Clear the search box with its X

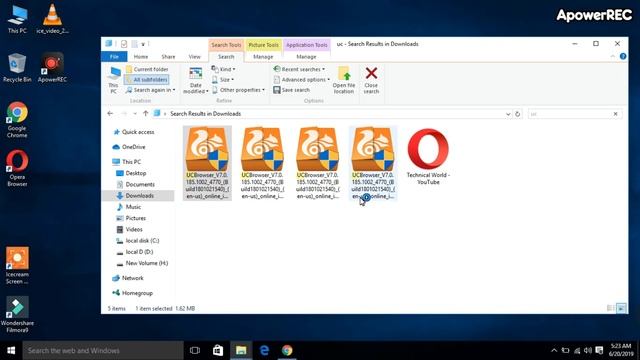(x=616, y=114)
